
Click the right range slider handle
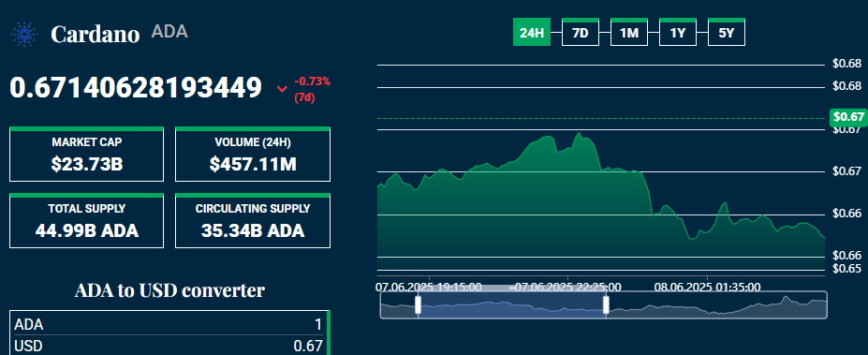click(606, 304)
